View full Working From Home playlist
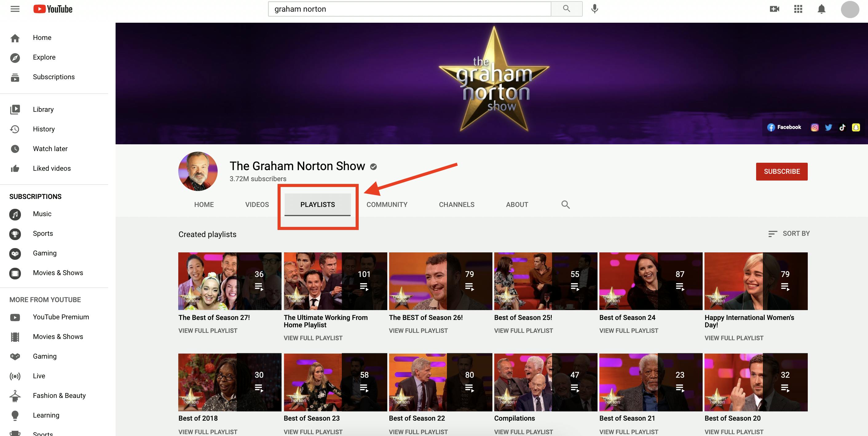Screen dimensions: 868x436 click(313, 338)
